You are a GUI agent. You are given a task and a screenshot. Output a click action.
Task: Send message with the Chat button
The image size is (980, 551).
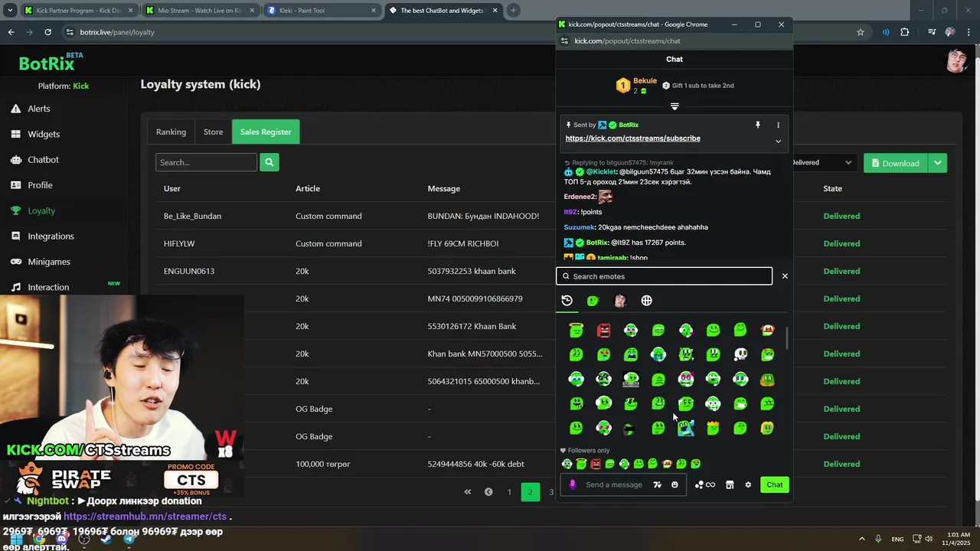click(775, 484)
